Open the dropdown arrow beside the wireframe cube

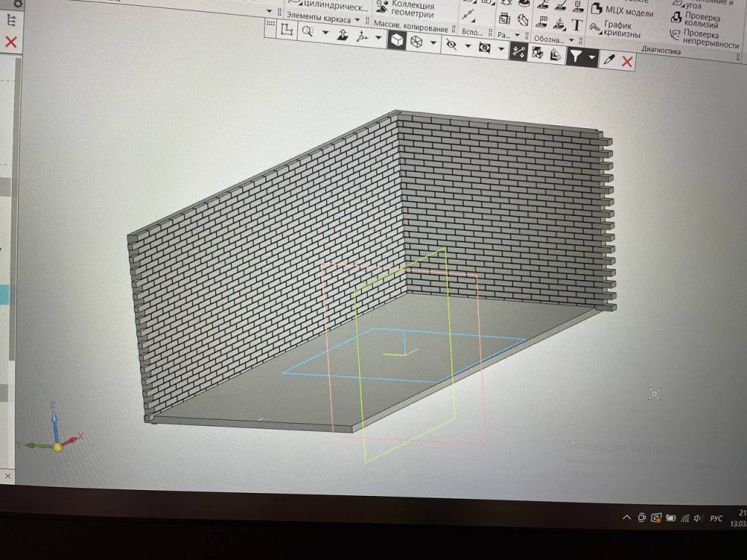[x=433, y=43]
